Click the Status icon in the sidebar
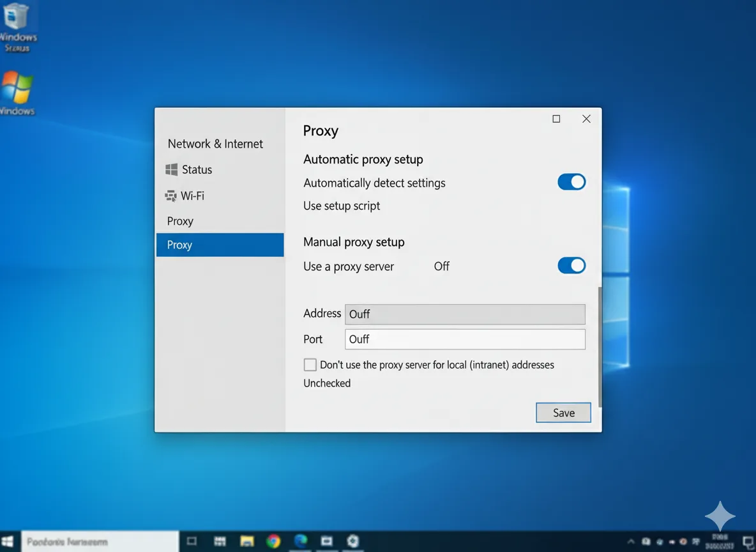The height and width of the screenshot is (552, 756). click(171, 169)
